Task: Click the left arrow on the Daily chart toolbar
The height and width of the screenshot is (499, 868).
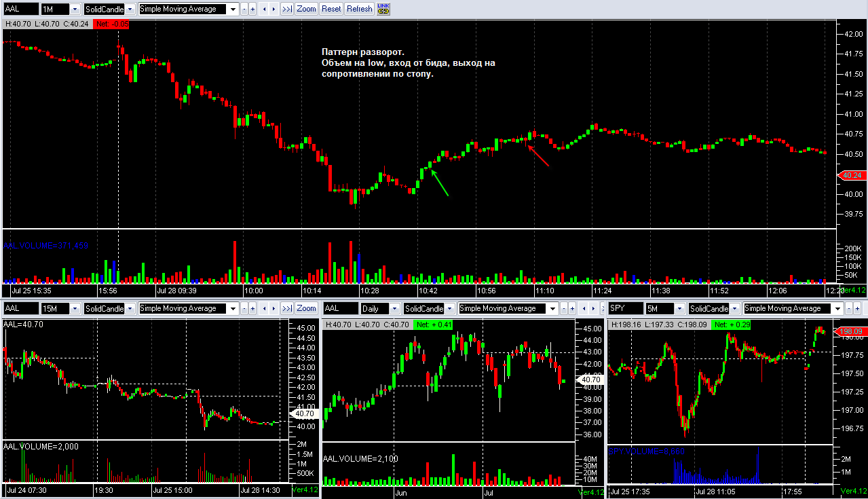Action: [584, 308]
